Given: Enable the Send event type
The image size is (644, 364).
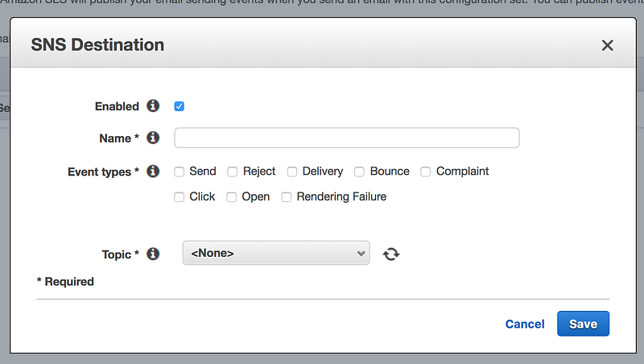Looking at the screenshot, I should [180, 172].
